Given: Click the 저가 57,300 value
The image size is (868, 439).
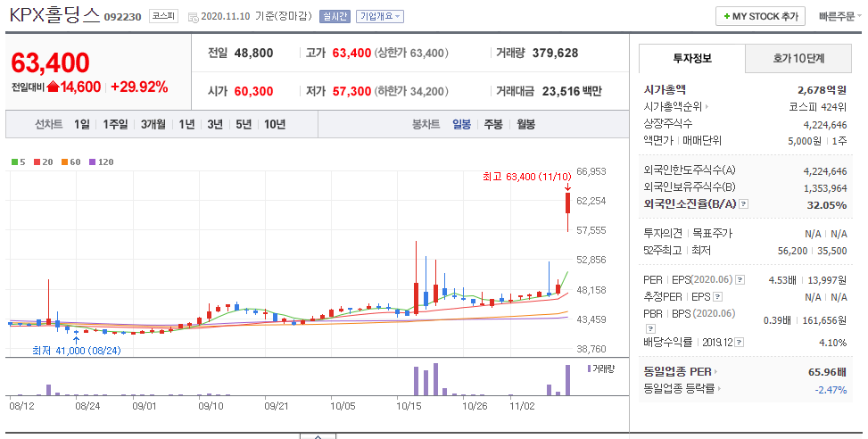Looking at the screenshot, I should (x=351, y=91).
